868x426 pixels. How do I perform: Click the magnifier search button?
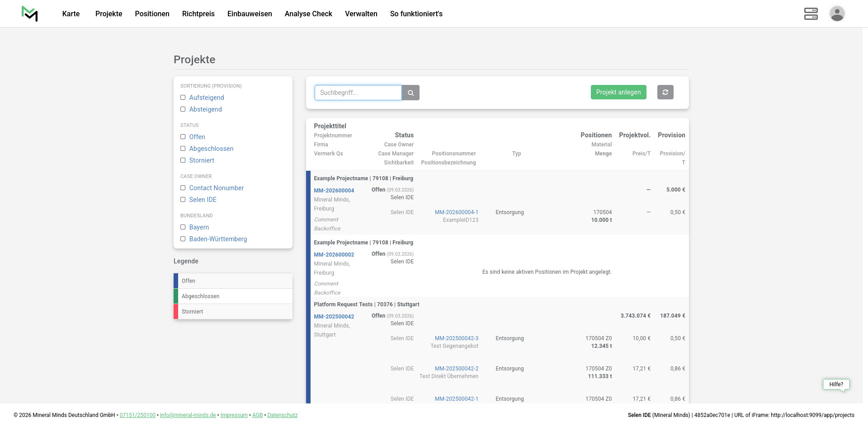(x=410, y=93)
